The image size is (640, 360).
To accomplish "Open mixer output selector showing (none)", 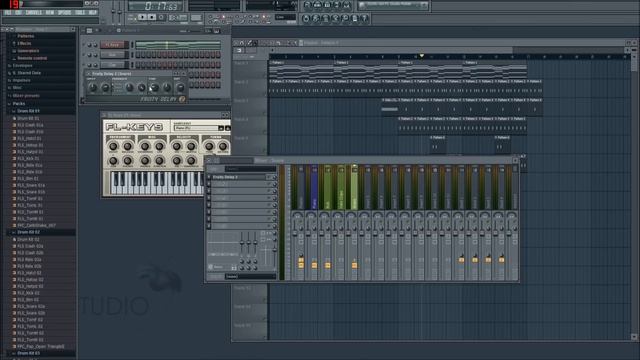I will pyautogui.click(x=250, y=276).
